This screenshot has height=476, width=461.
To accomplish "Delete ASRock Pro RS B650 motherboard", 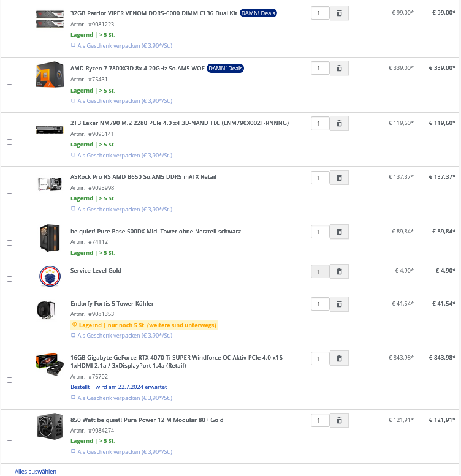I will 339,178.
